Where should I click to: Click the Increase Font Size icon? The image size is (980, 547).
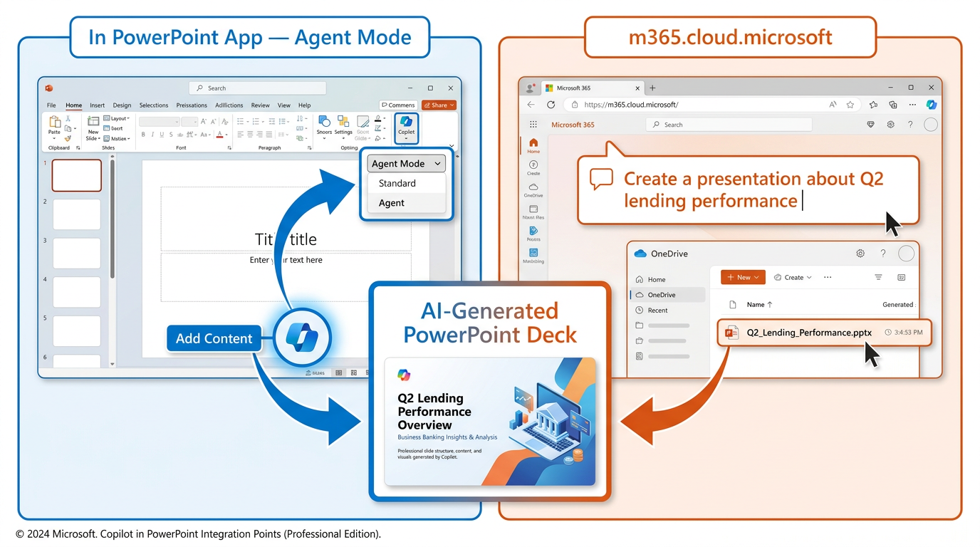[x=203, y=122]
